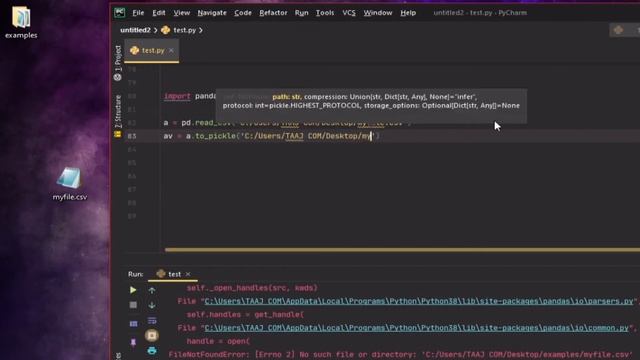The height and width of the screenshot is (360, 640).
Task: Click untitled2 in the breadcrumb
Action: click(x=135, y=30)
